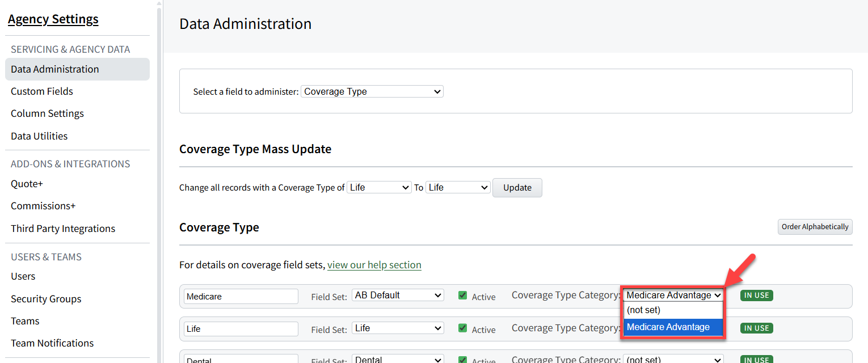Choose '(not set)' in the open category list
This screenshot has height=363, width=868.
click(x=673, y=310)
